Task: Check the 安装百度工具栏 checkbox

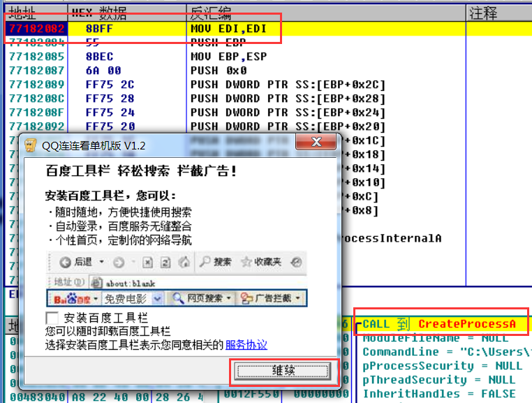Action: pyautogui.click(x=52, y=318)
